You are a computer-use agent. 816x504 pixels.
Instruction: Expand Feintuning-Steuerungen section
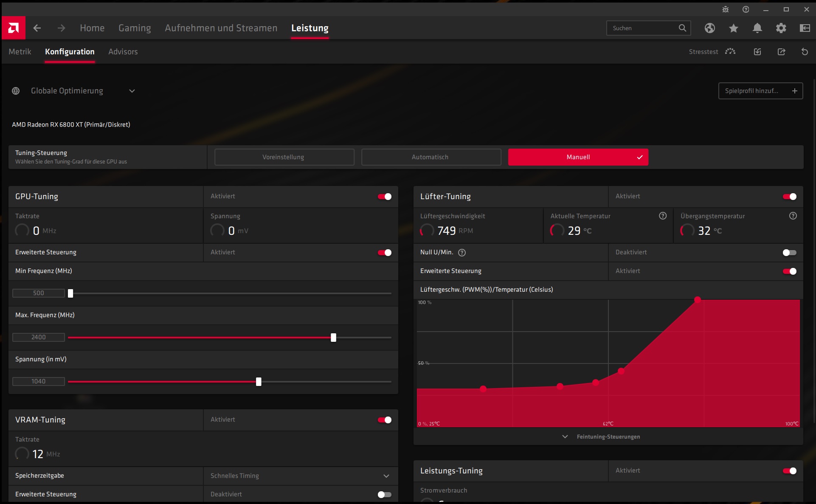[x=608, y=437]
